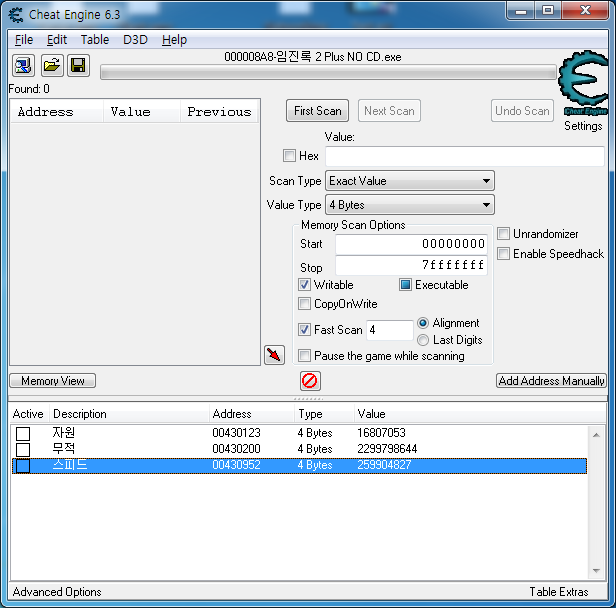Uncheck the Writable option
Screen dimensions: 616x608
pos(304,285)
